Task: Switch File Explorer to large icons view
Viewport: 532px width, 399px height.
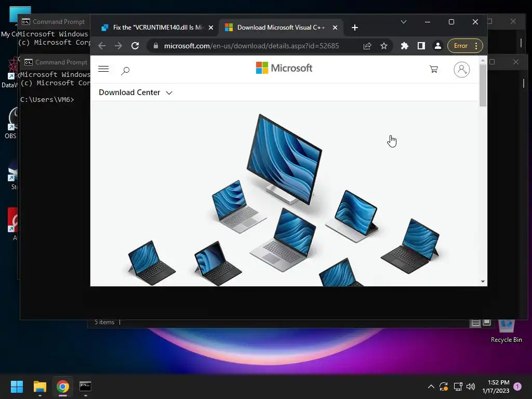Action: [487, 323]
